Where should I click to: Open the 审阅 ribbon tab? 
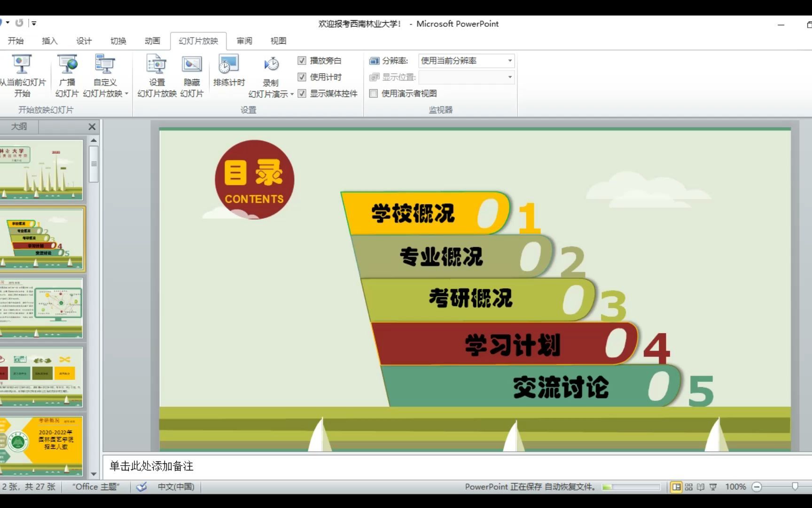coord(244,41)
